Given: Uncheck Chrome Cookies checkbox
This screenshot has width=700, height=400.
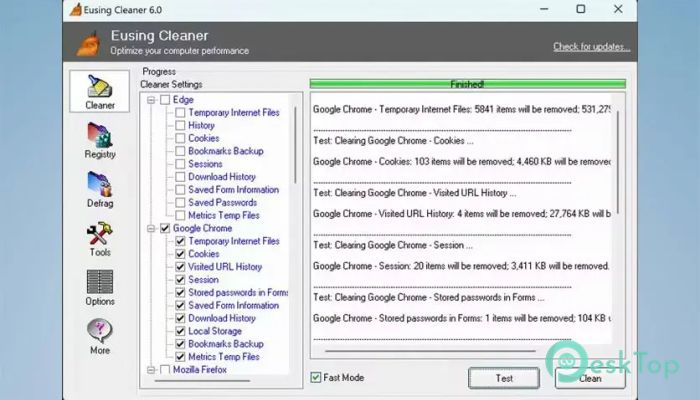Looking at the screenshot, I should coord(180,254).
